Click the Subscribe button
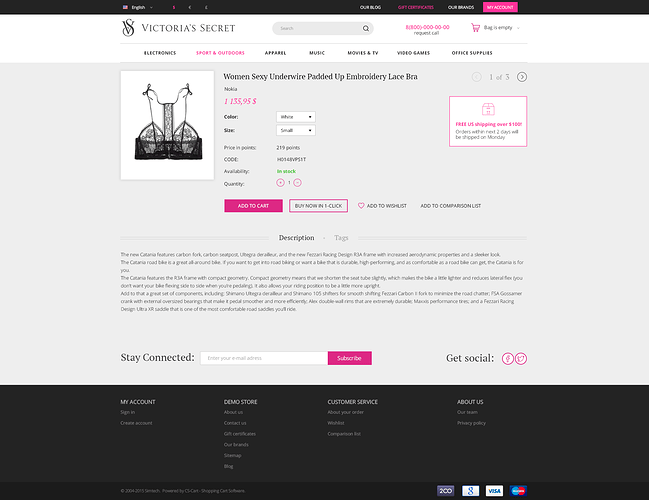The image size is (649, 500). [x=350, y=358]
